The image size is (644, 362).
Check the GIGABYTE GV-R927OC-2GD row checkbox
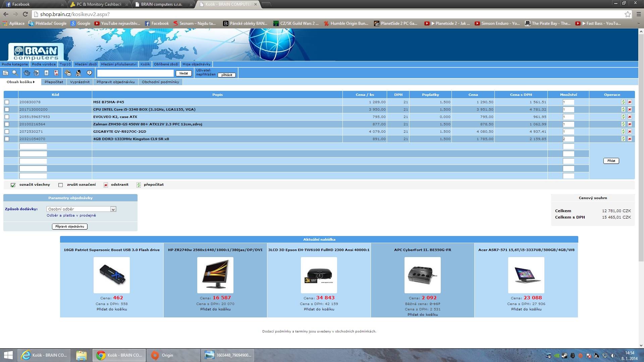pyautogui.click(x=7, y=132)
